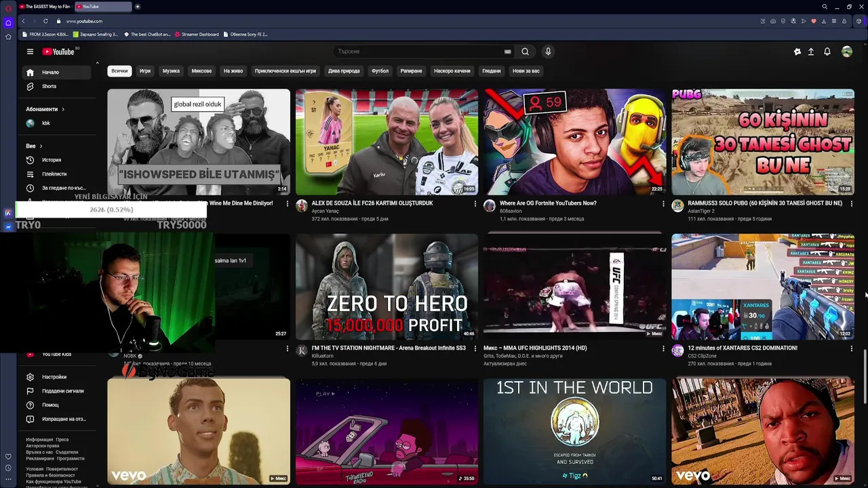Open the on-screen keyboard in search box
The height and width of the screenshot is (488, 868).
[507, 52]
